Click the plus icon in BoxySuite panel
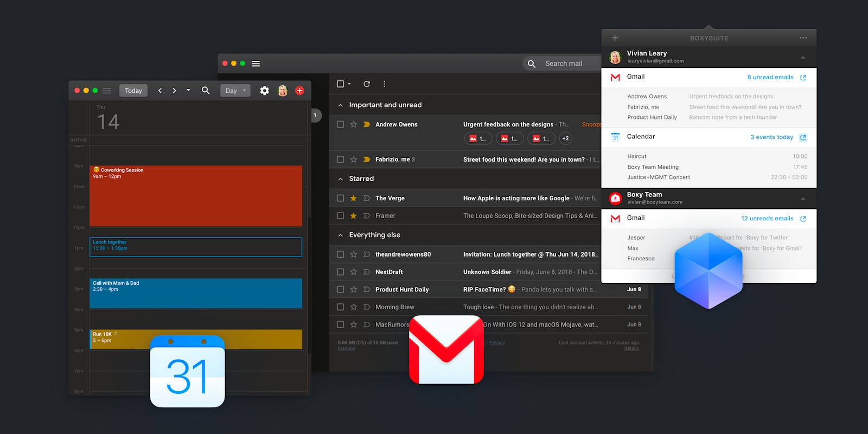The height and width of the screenshot is (434, 868). (615, 38)
